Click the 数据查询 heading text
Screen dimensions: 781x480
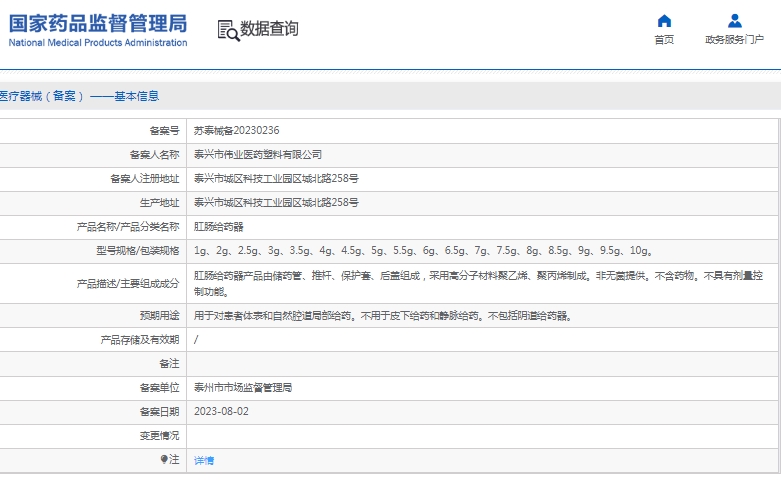point(269,29)
